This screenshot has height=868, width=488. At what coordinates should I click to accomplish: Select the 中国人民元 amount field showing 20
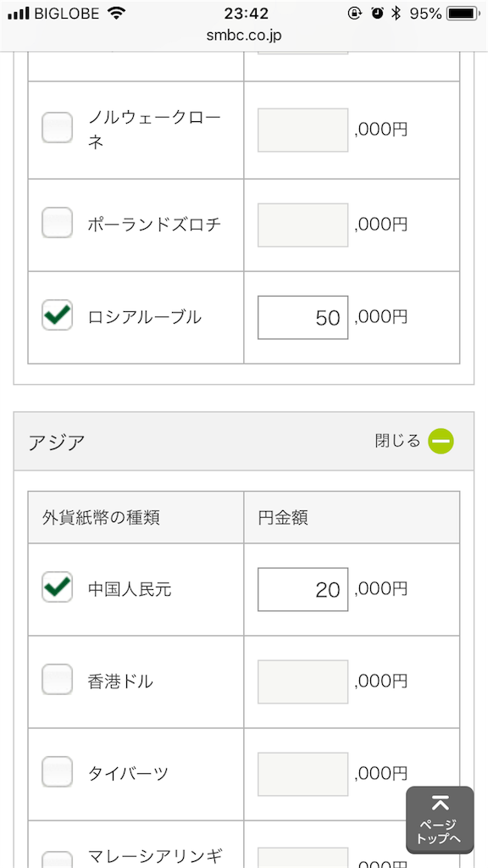click(302, 590)
